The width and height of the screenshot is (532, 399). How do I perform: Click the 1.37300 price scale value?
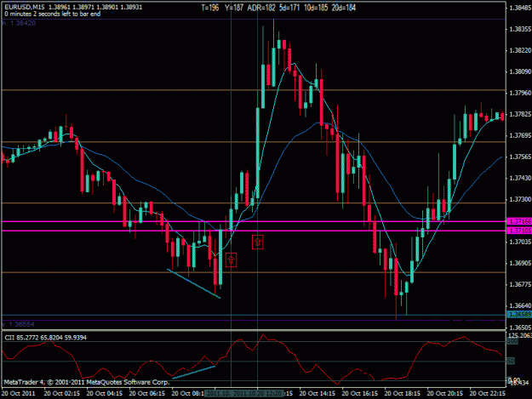(520, 199)
